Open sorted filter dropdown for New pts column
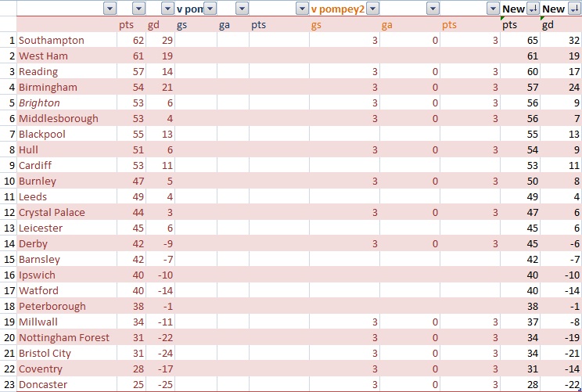Screen dimensions: 582x392 click(x=533, y=9)
